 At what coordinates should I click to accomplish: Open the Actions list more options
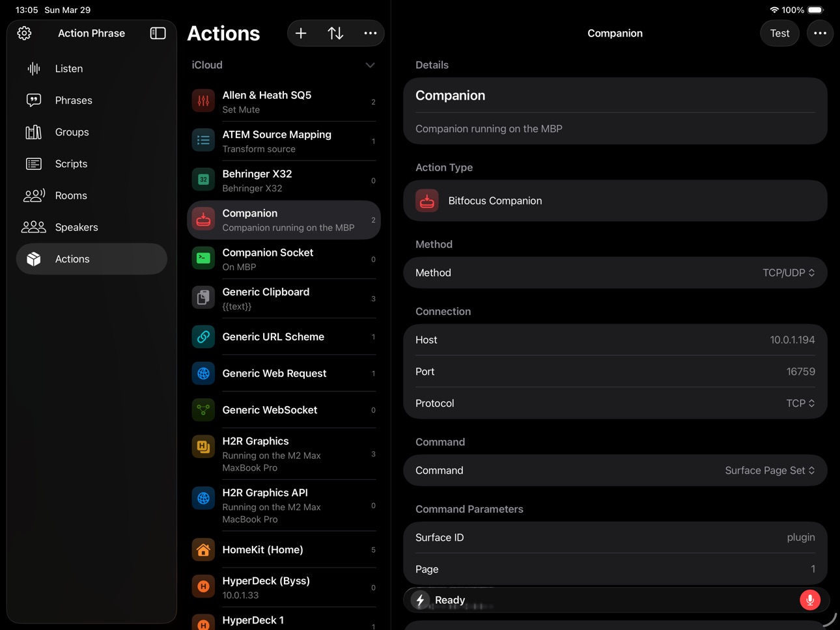click(370, 33)
